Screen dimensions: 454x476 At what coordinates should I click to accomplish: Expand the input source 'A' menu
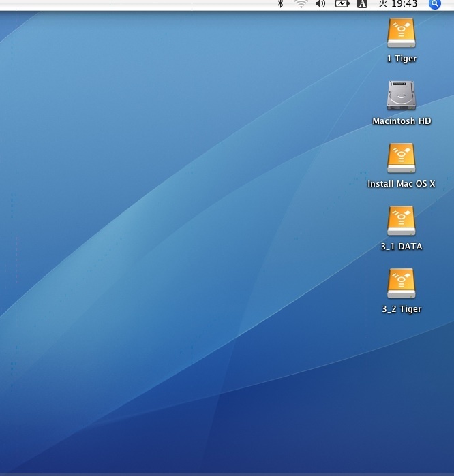coord(363,4)
